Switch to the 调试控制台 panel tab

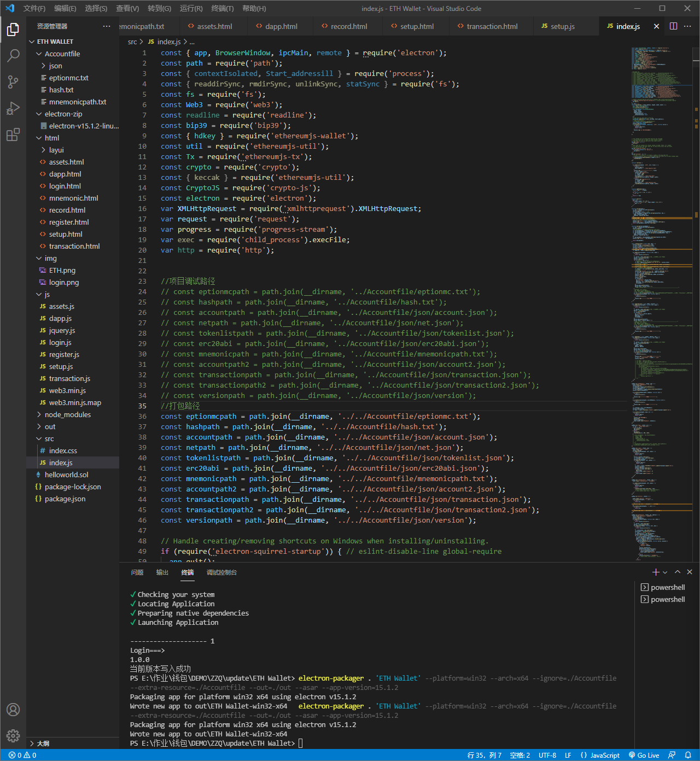(x=221, y=572)
